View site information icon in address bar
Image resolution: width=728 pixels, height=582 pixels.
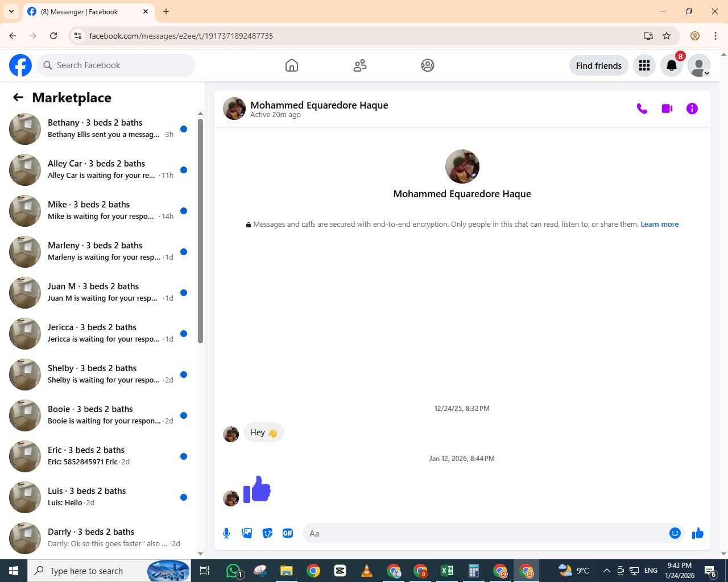[x=78, y=36]
